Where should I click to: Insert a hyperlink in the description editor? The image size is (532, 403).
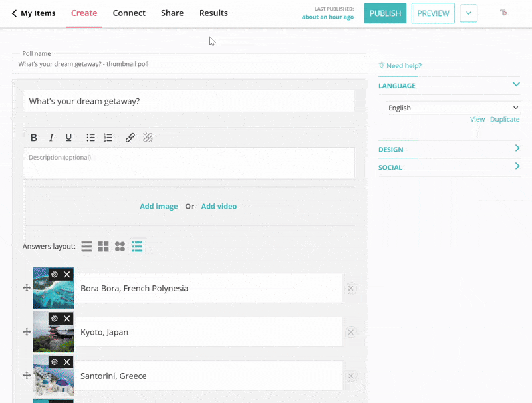click(130, 138)
